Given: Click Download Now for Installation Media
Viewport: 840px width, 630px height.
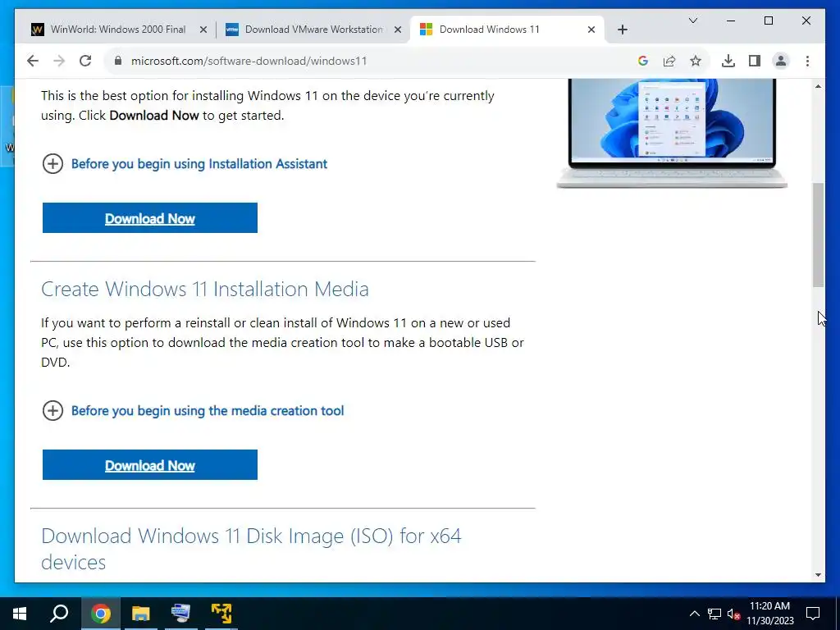Looking at the screenshot, I should [150, 465].
